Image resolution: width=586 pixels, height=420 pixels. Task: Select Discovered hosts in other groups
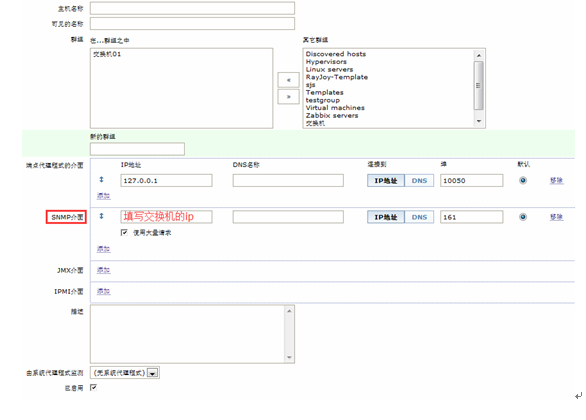[x=336, y=54]
